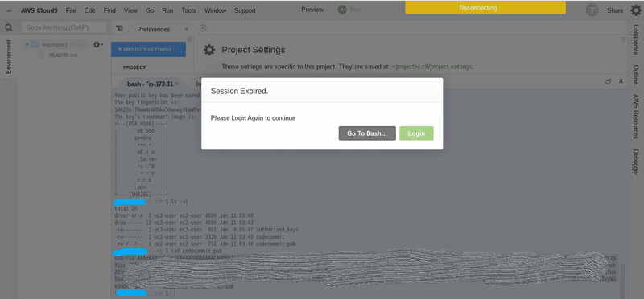Open the Find menu
644x299 pixels.
(x=109, y=10)
